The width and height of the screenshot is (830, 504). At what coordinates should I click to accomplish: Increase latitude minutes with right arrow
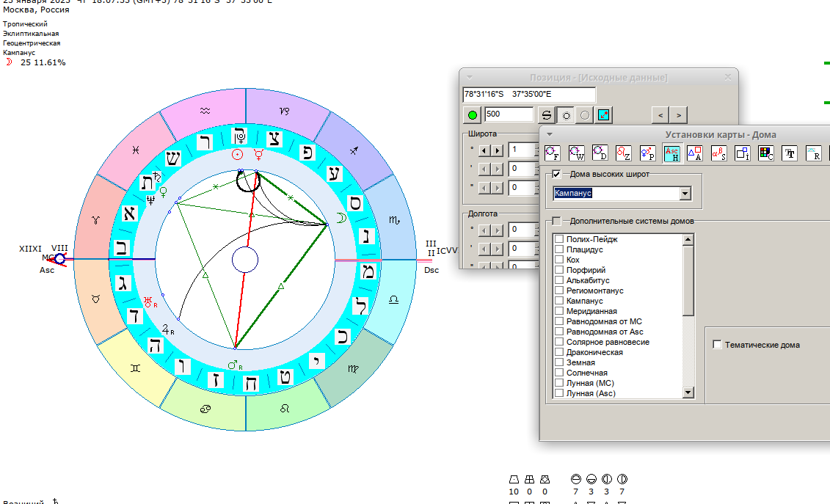point(497,169)
